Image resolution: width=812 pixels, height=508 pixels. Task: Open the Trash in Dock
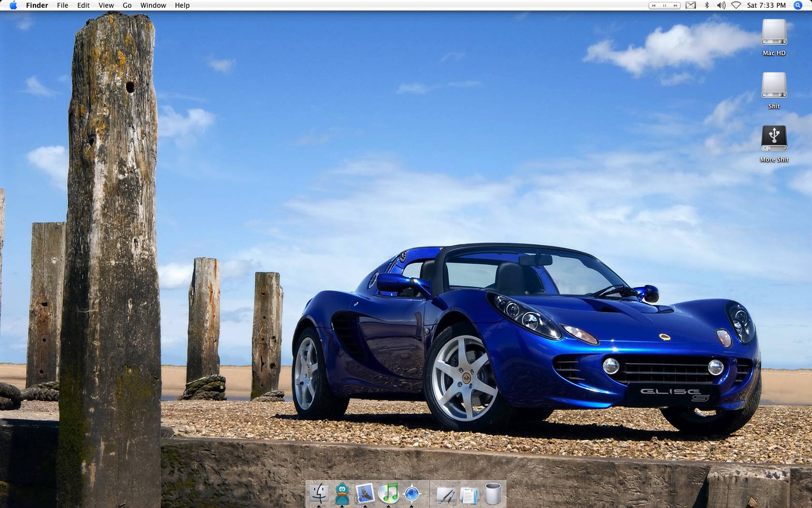(493, 493)
